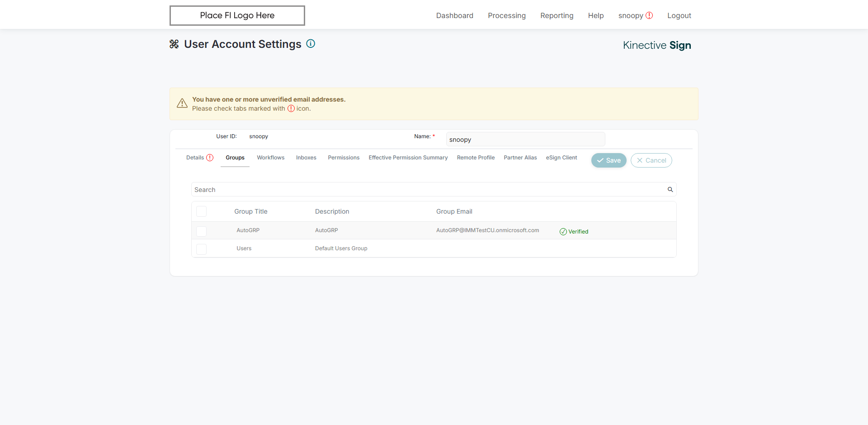Check the Users group checkbox

point(202,249)
